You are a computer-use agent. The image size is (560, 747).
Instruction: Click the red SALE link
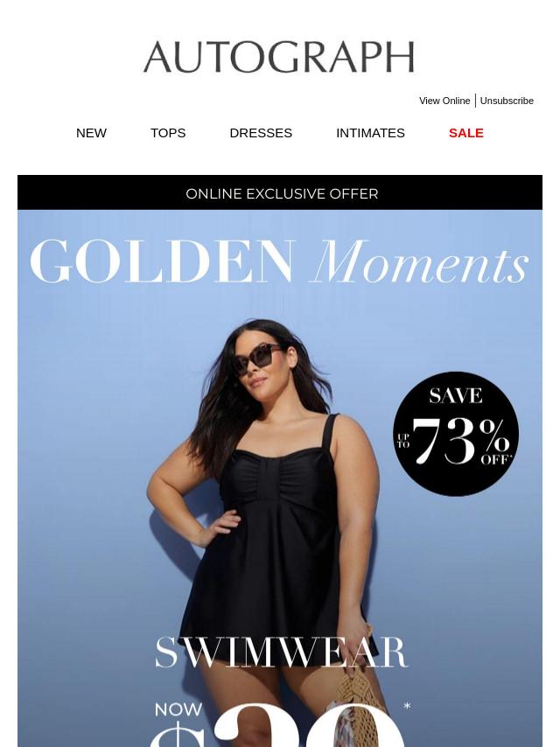(466, 133)
